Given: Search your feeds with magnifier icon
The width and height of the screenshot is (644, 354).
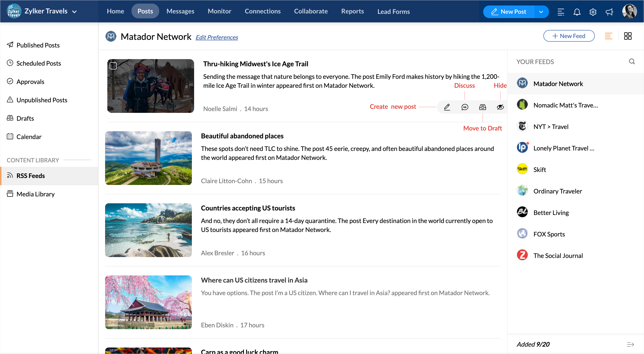Looking at the screenshot, I should pos(632,62).
